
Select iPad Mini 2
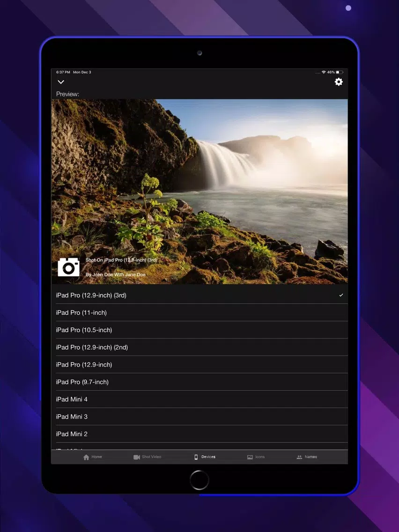(202, 434)
